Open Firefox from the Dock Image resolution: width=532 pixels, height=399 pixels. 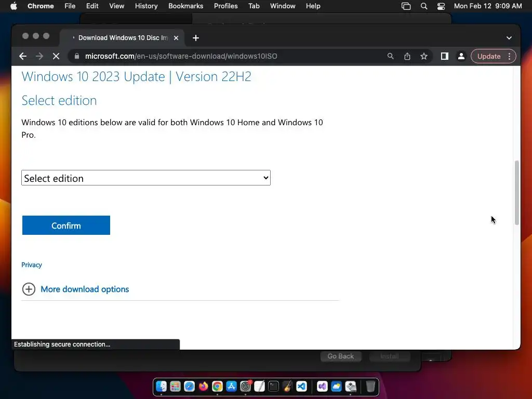[203, 387]
